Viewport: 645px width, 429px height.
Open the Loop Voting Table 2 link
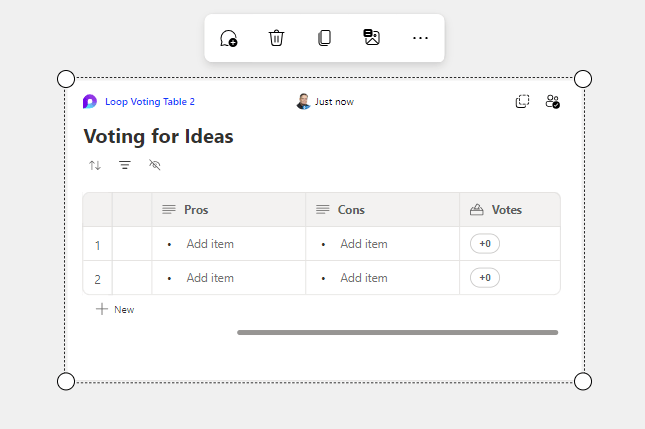point(149,101)
